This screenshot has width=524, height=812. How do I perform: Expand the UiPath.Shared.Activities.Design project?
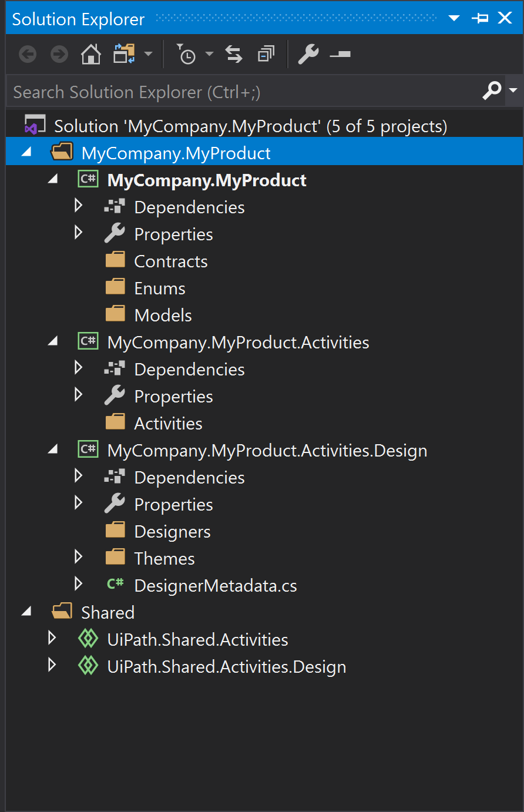(52, 665)
